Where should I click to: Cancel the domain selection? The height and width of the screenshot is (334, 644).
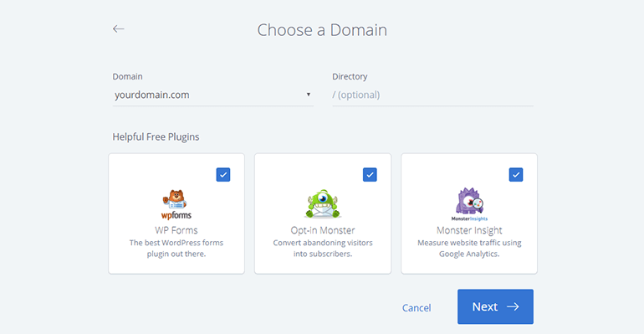(417, 308)
